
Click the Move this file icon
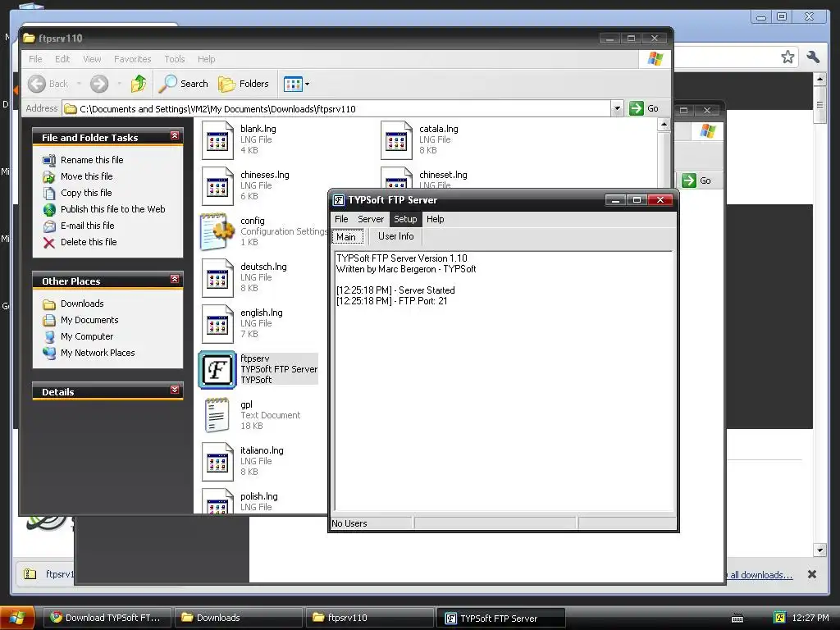point(48,177)
